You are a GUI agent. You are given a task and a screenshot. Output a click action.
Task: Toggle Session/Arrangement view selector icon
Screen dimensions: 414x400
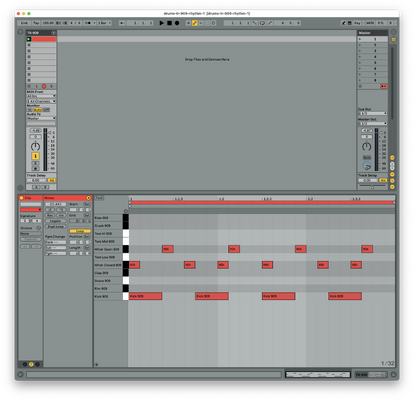pos(393,39)
